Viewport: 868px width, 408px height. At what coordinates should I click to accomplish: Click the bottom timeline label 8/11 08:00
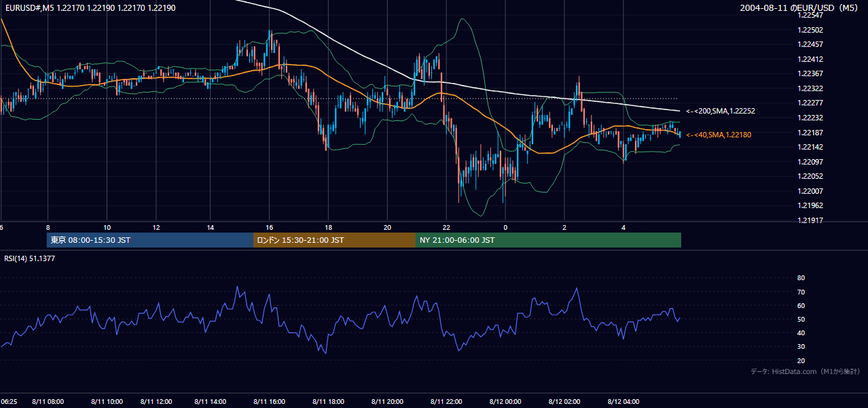pyautogui.click(x=48, y=401)
